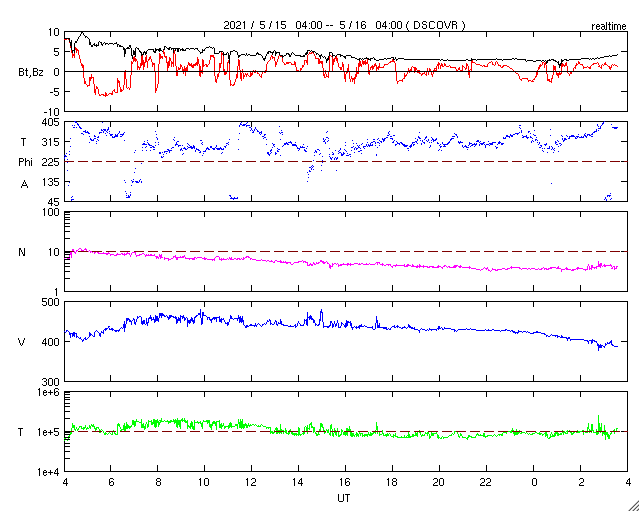The width and height of the screenshot is (640, 512).
Task: Click the '-10' tick label on Bt,Bz panel
Action: (x=52, y=112)
